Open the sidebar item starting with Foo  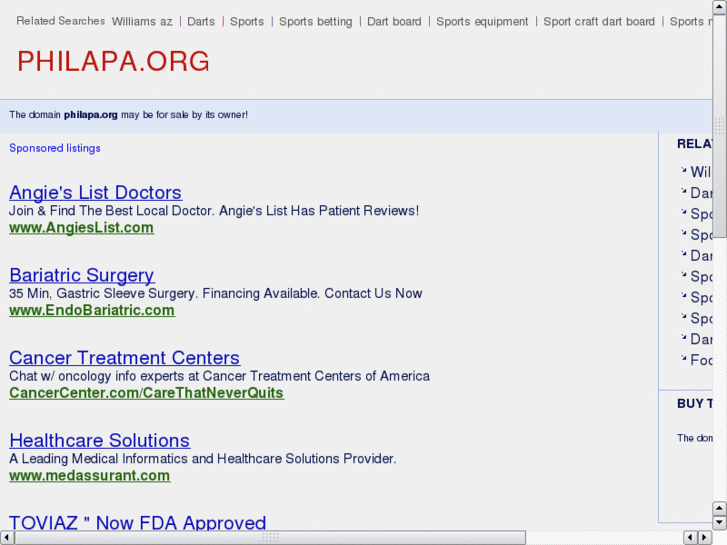(x=701, y=360)
